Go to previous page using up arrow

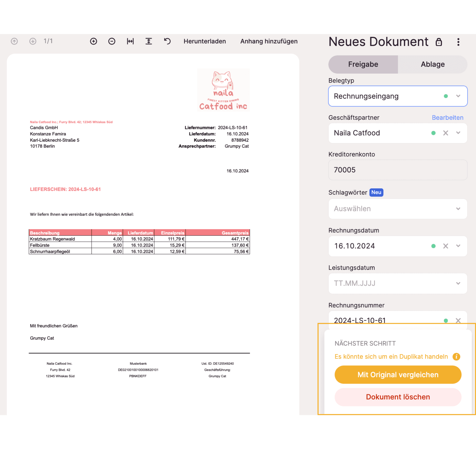(x=14, y=41)
